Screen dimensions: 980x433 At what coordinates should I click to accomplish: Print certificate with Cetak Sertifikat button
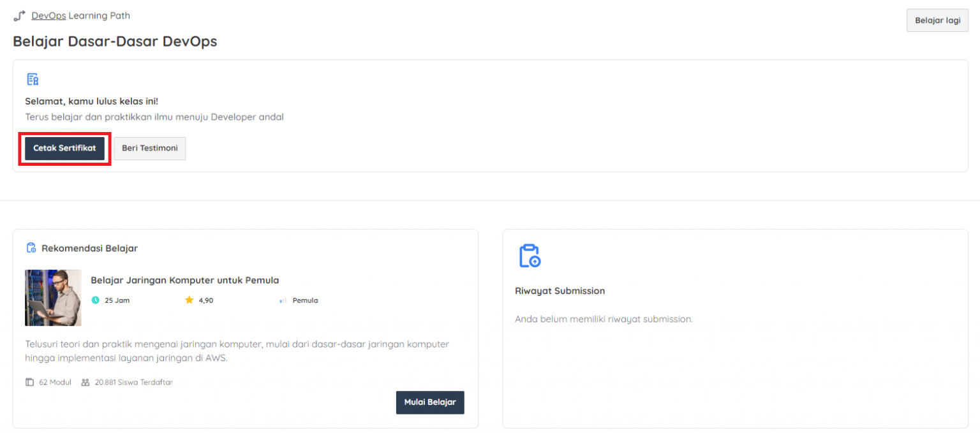coord(64,148)
